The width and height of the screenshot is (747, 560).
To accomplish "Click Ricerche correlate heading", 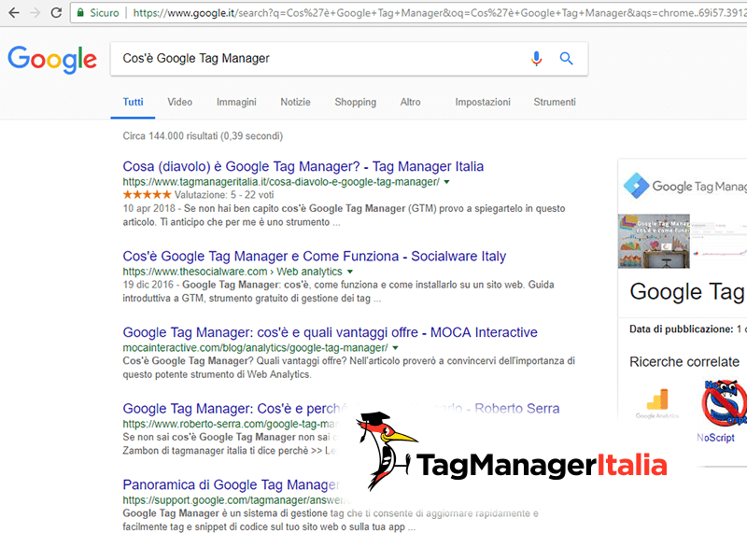I will click(x=684, y=362).
